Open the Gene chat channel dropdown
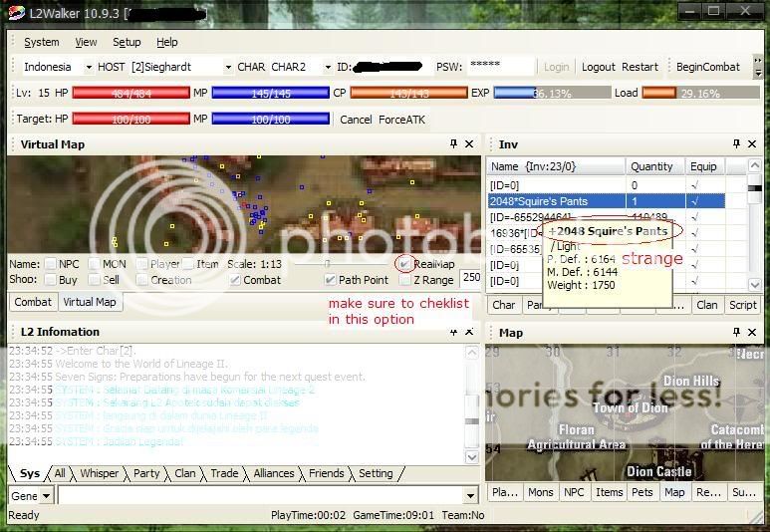 (x=47, y=495)
